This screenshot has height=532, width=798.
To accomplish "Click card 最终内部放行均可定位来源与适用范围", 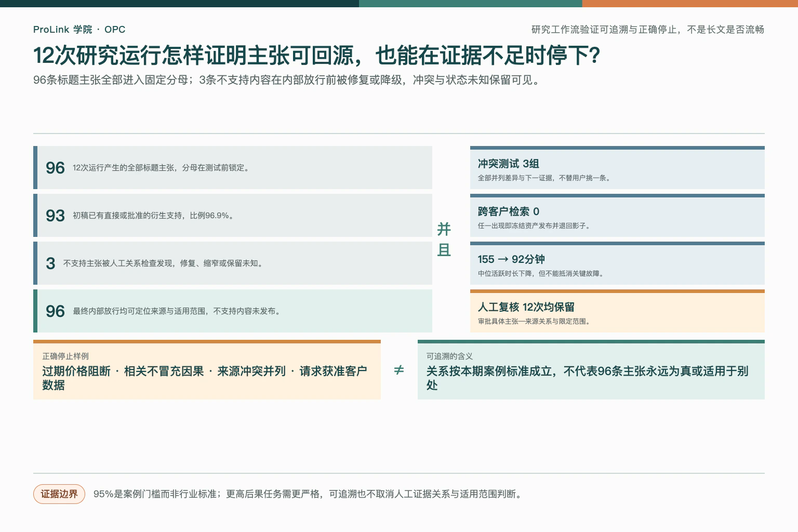I will [233, 311].
